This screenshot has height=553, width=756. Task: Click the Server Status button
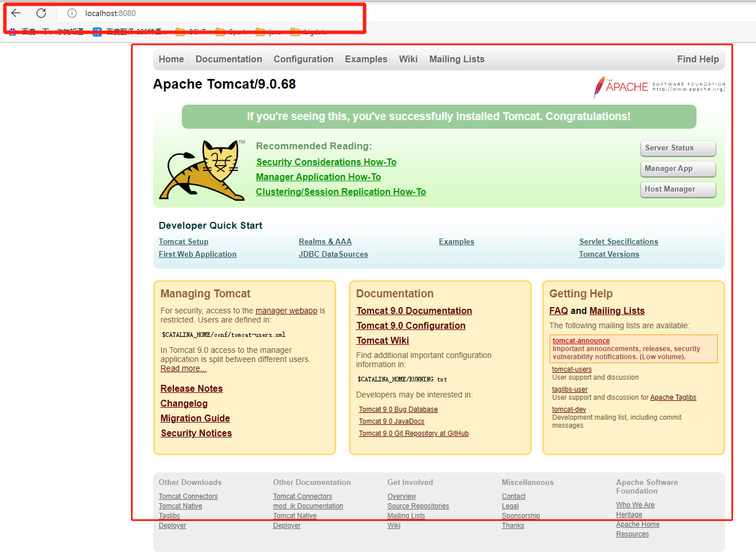678,148
